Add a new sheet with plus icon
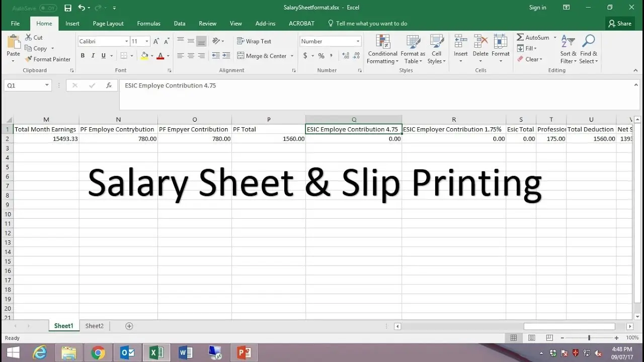The image size is (644, 362). (129, 326)
